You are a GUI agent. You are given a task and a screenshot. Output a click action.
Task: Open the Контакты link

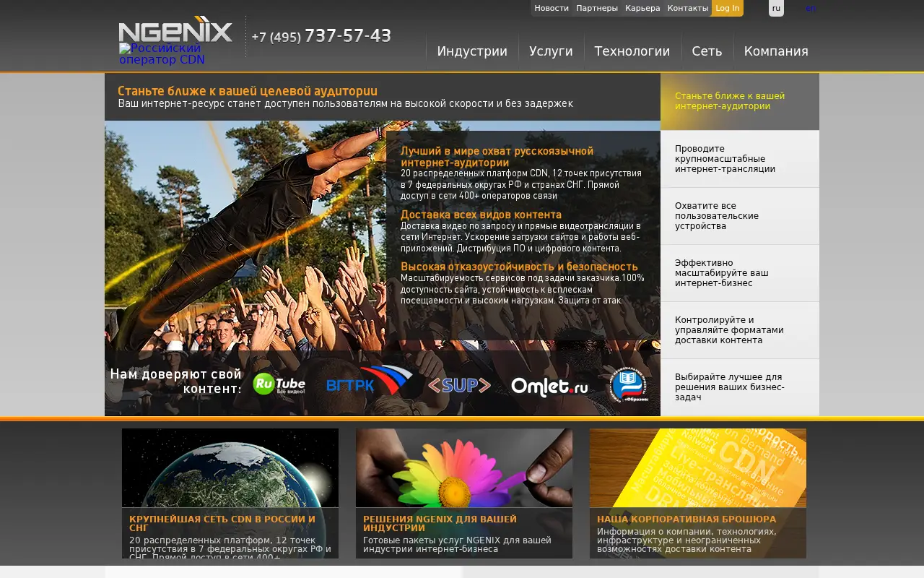click(688, 8)
